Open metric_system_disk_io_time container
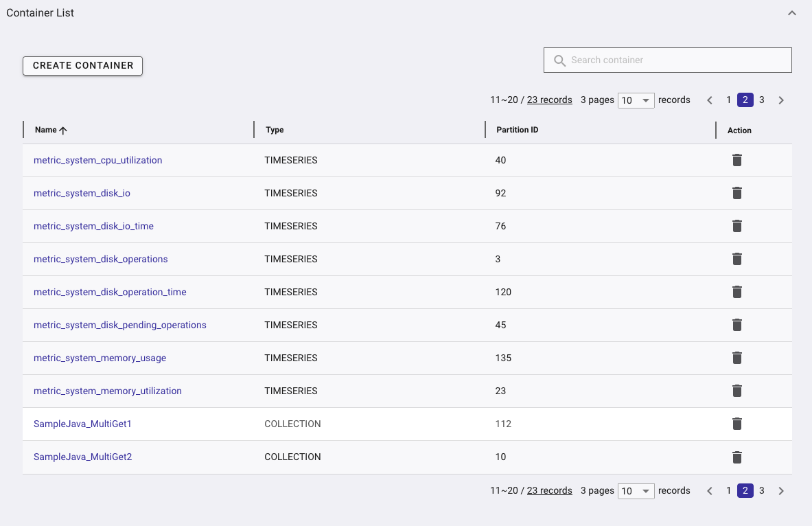The width and height of the screenshot is (812, 526). [94, 226]
